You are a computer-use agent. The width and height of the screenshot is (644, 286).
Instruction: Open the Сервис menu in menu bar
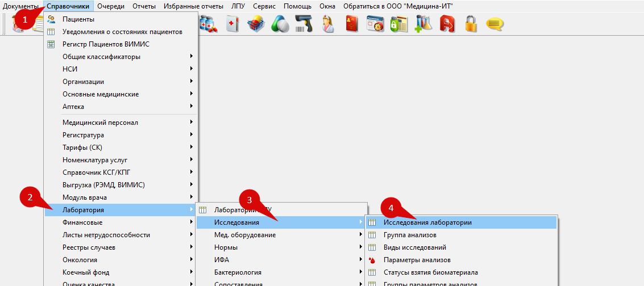[x=263, y=6]
